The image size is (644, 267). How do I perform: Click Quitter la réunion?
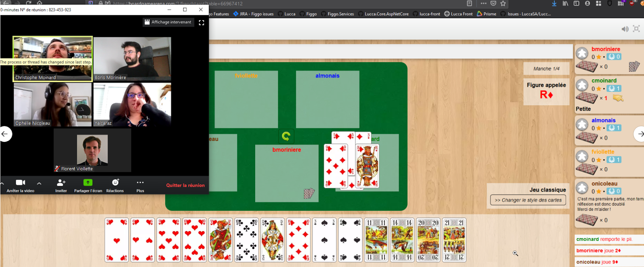click(x=185, y=185)
